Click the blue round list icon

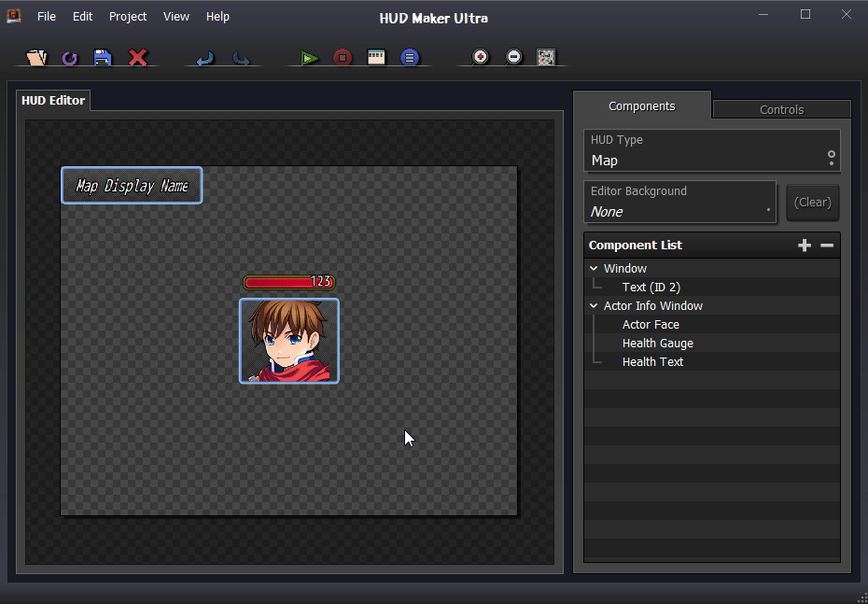tap(410, 58)
